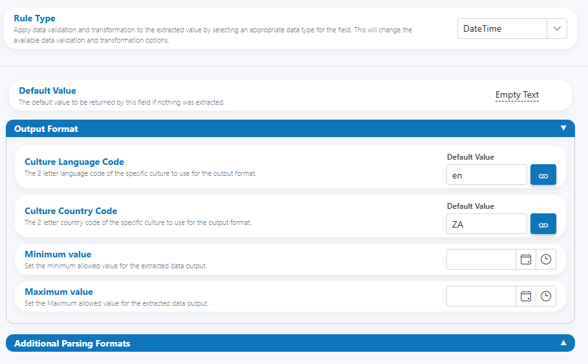588x364 pixels.
Task: Click the Additional Parsing Formats triangle arrow
Action: (563, 343)
